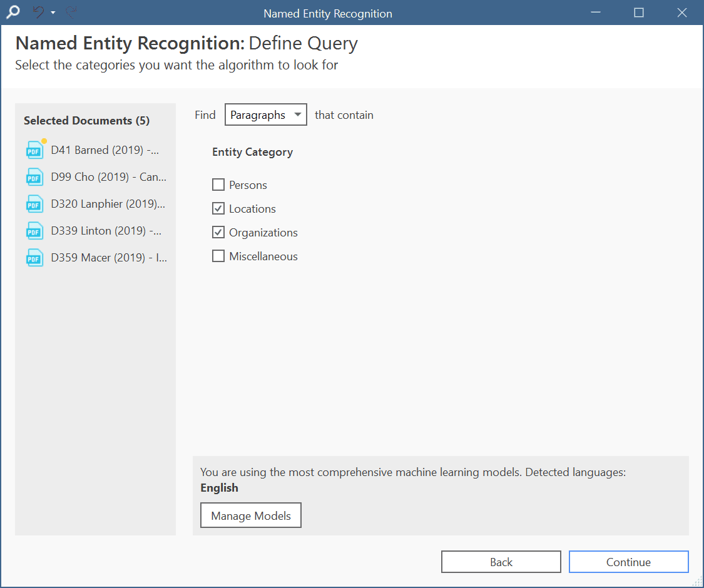Click the search magnifier icon in title bar
This screenshot has width=704, height=588.
pyautogui.click(x=13, y=12)
